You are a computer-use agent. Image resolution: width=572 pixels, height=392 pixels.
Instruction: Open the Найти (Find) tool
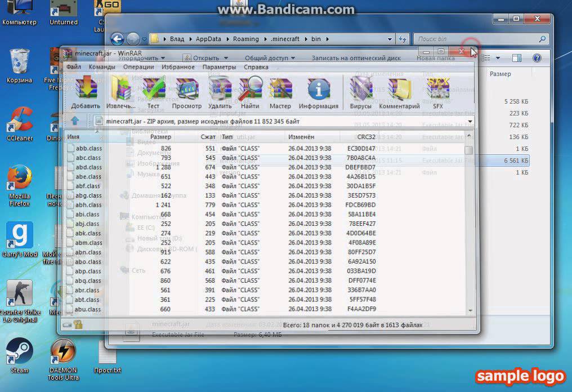click(x=250, y=92)
